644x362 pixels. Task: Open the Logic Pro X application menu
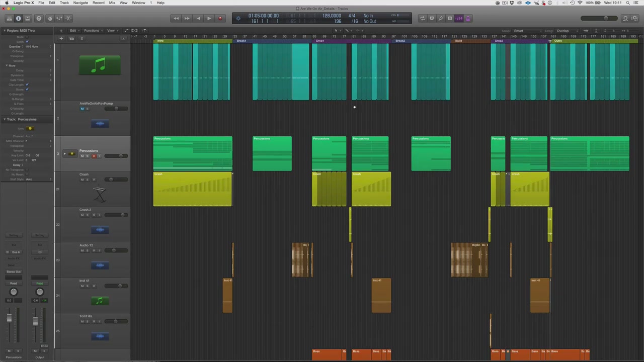click(x=24, y=3)
